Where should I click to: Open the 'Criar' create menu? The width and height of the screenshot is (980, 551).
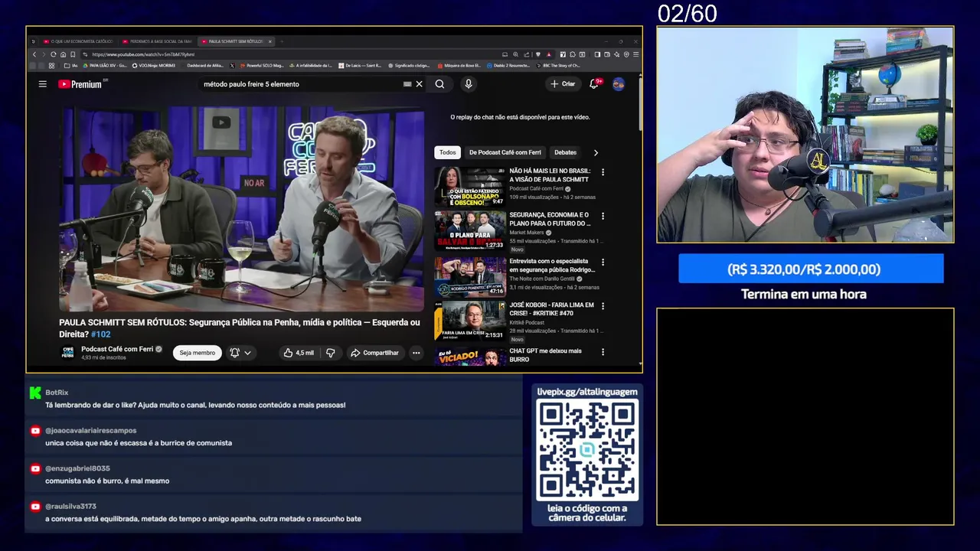coord(563,84)
